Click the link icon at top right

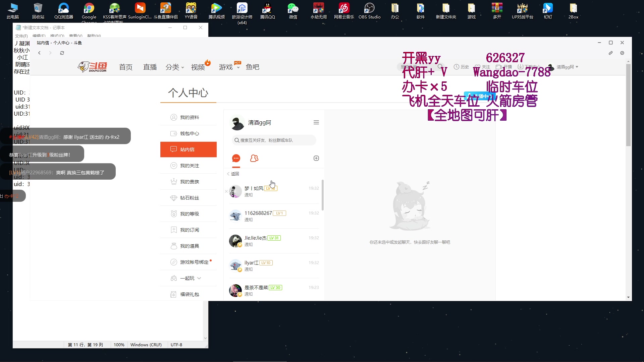[611, 53]
